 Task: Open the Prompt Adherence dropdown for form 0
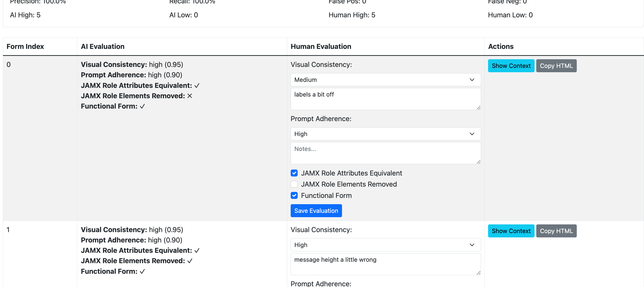tap(385, 134)
